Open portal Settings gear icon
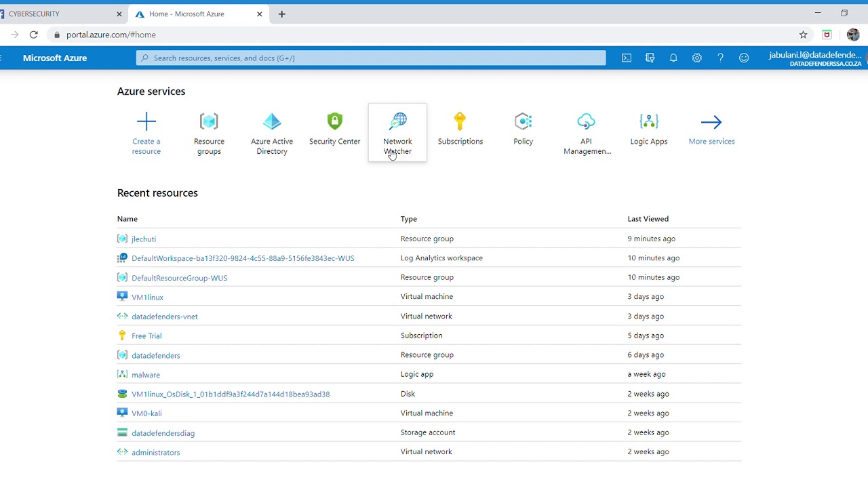This screenshot has height=488, width=868. 697,58
